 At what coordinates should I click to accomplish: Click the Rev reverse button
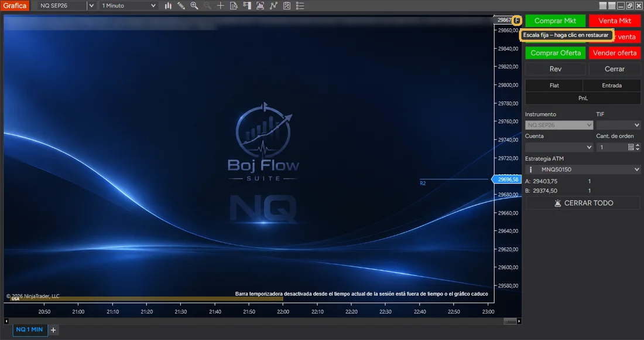[x=555, y=69]
